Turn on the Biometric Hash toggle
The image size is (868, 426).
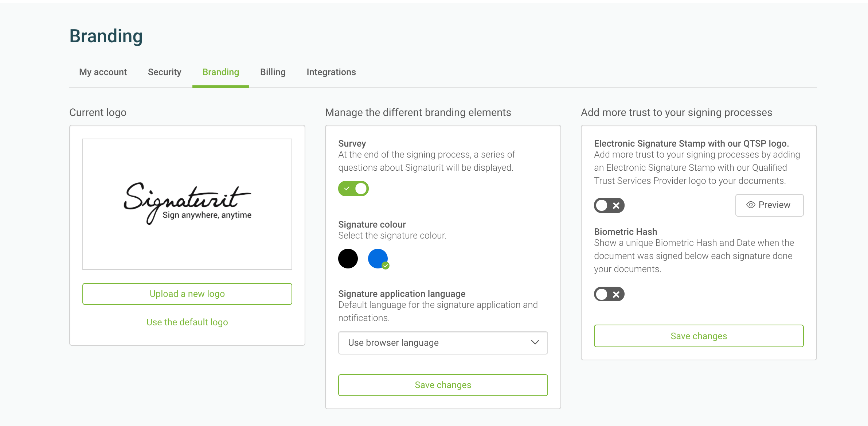pos(609,294)
